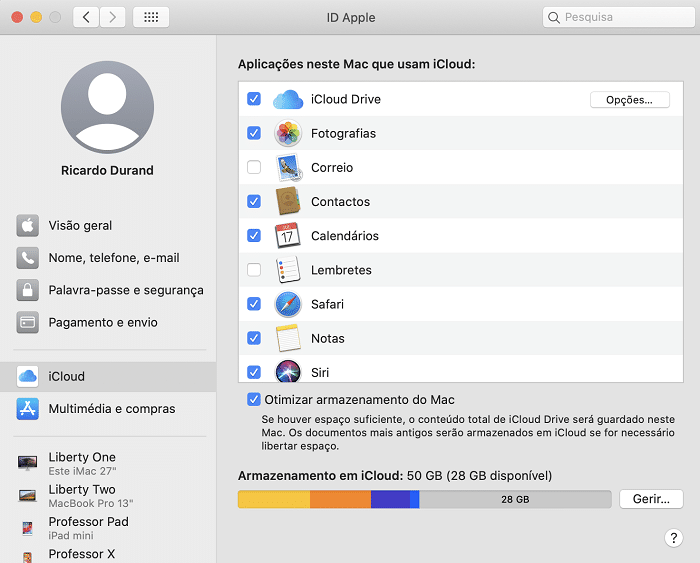Click the App Store icon beside Multimédia e compras
This screenshot has width=700, height=563.
pos(28,409)
